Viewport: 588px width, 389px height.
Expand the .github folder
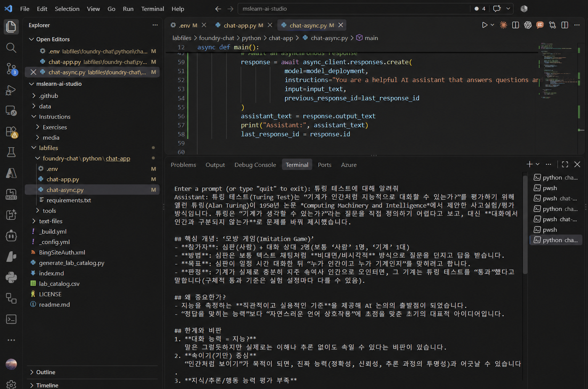[34, 96]
